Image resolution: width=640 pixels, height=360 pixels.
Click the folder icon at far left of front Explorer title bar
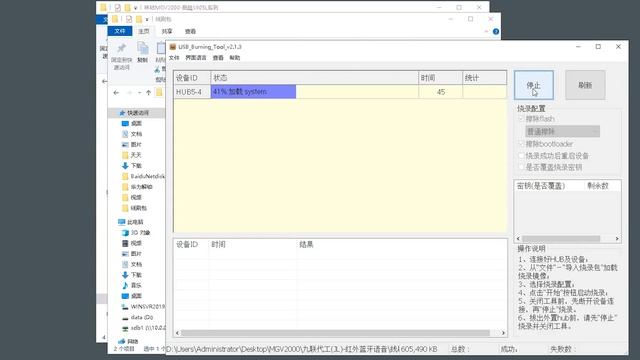115,19
